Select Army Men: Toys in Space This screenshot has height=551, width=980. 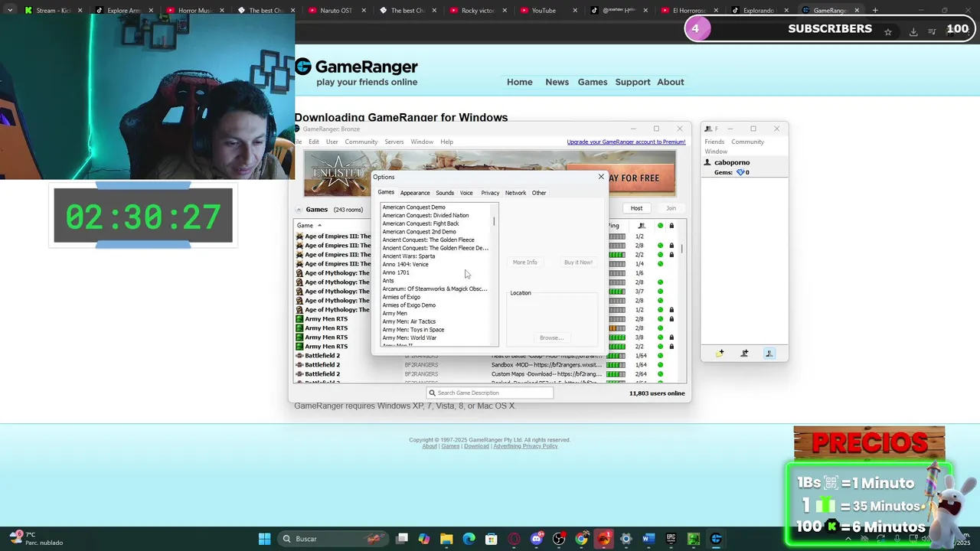(x=413, y=330)
